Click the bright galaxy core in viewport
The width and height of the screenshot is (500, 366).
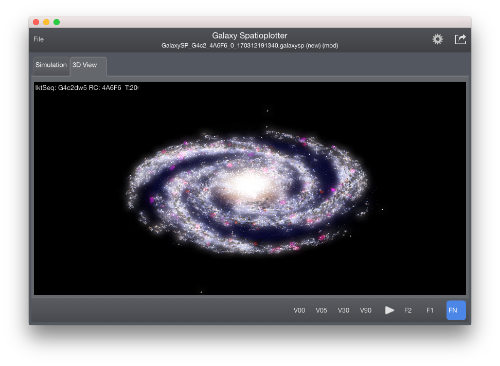249,184
